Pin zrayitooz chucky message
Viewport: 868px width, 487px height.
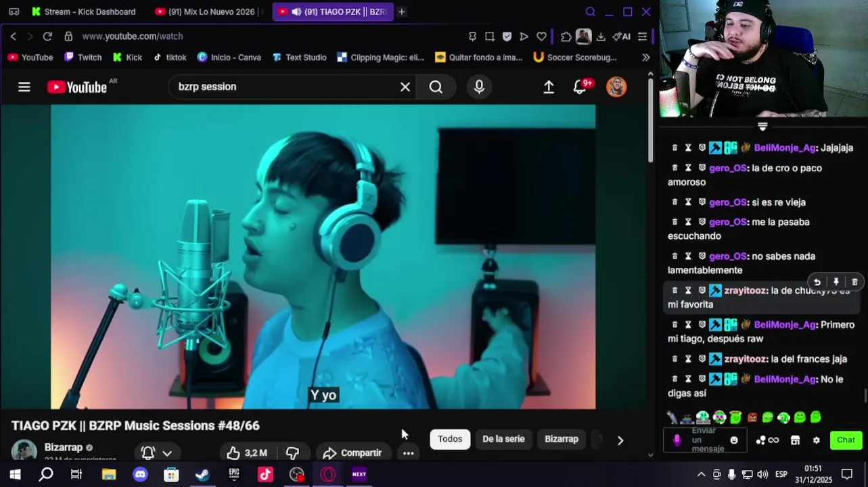tap(836, 282)
